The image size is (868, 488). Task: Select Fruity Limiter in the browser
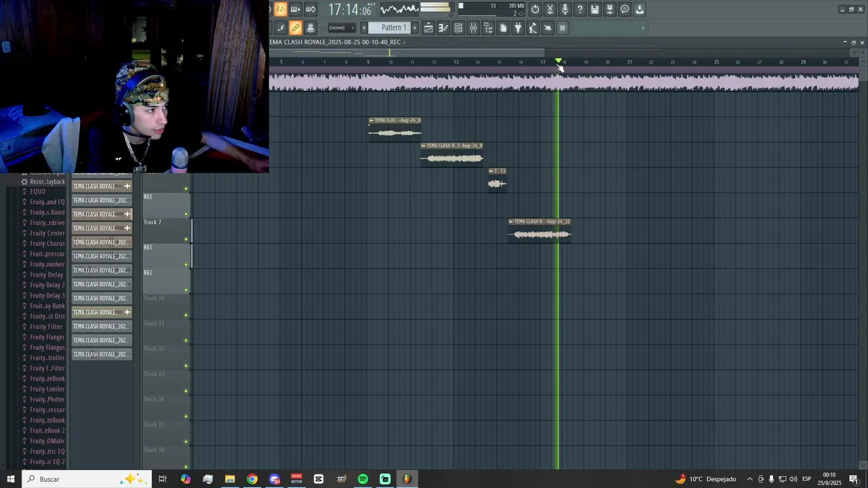click(47, 389)
